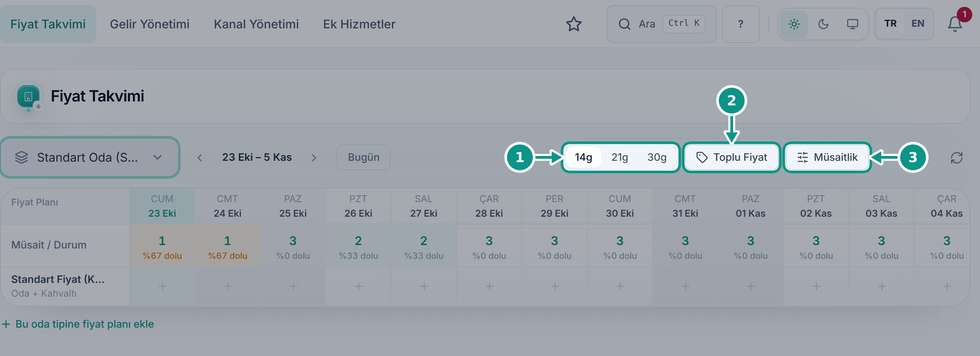The width and height of the screenshot is (980, 356).
Task: Add price for 25 Eki plus cell
Action: click(x=293, y=286)
